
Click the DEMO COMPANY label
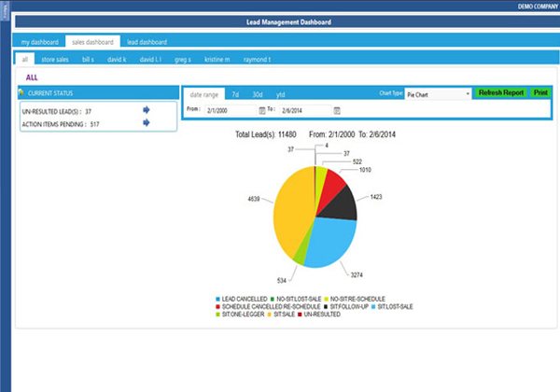538,7
